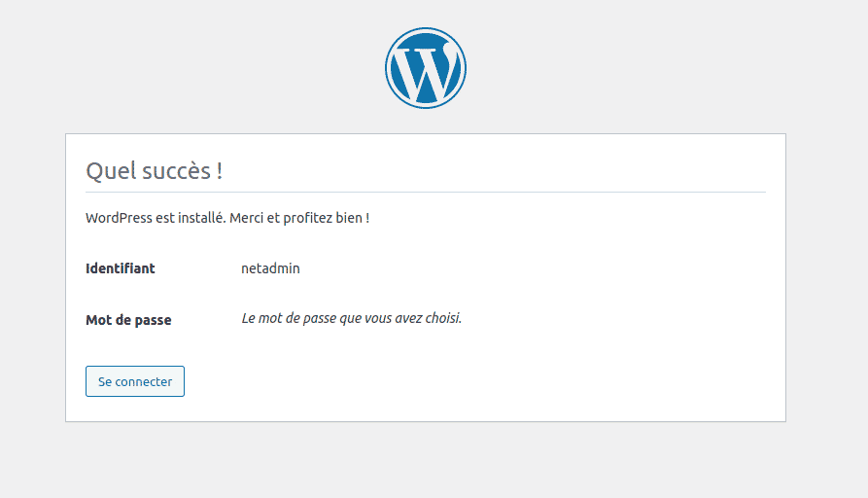Click the WordPress logo at top
The width and height of the screenshot is (868, 498).
(425, 67)
